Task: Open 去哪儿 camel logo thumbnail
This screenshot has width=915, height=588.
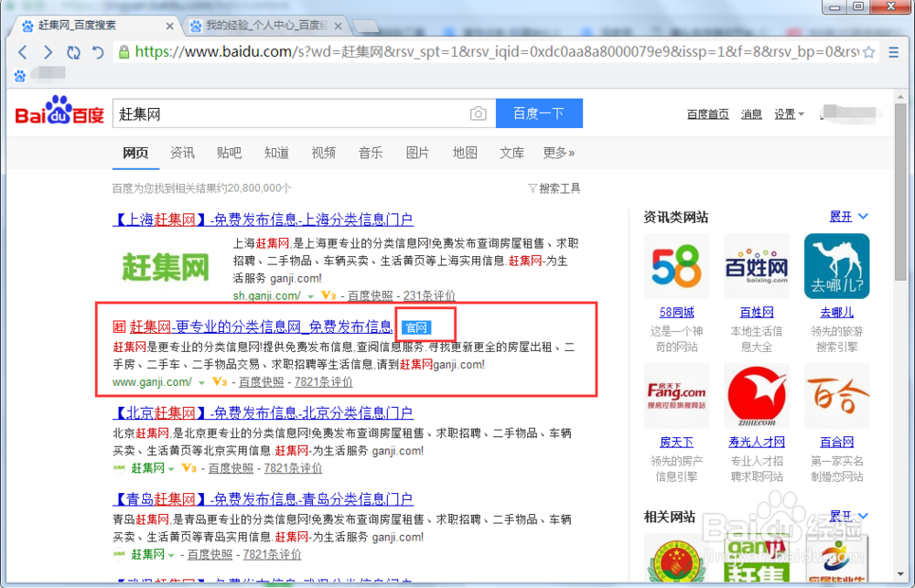Action: point(836,266)
